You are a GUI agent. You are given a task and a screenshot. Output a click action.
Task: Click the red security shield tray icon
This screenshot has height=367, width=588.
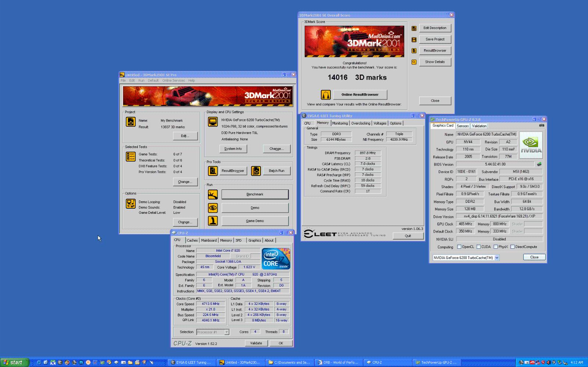[x=543, y=362]
